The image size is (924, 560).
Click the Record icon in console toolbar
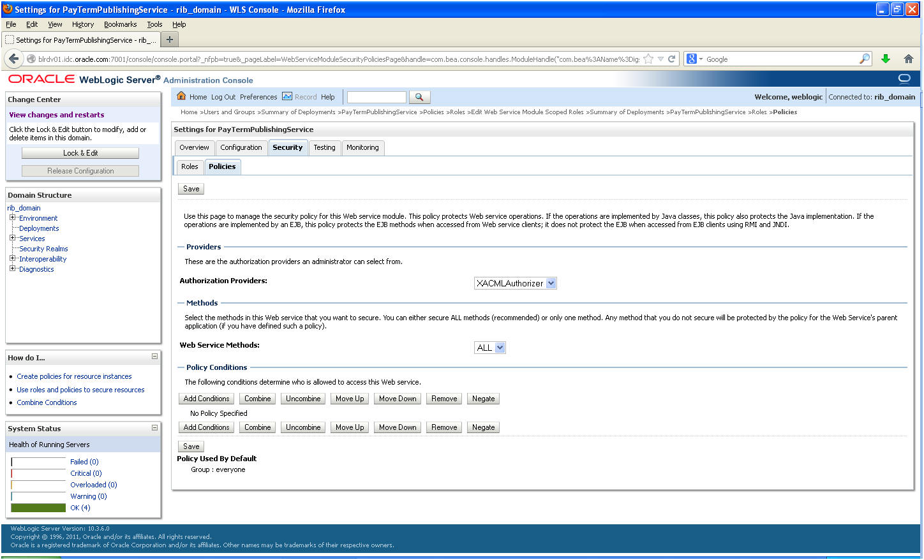click(x=287, y=96)
